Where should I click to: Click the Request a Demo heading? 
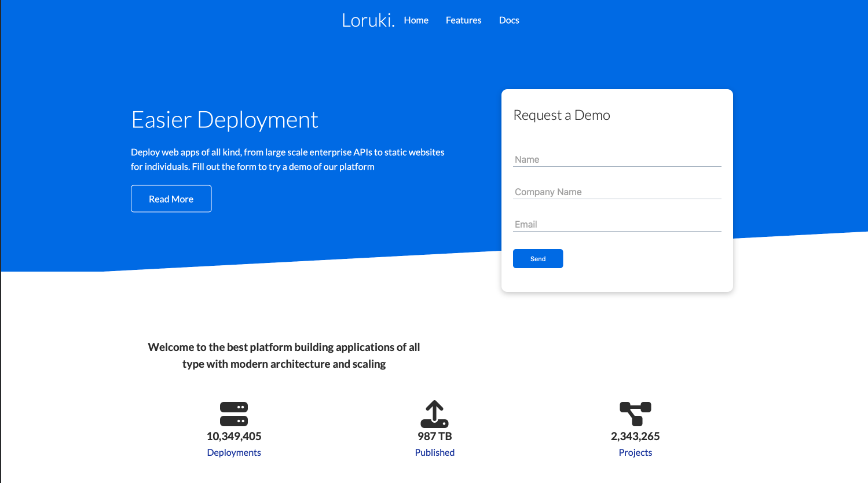[561, 115]
